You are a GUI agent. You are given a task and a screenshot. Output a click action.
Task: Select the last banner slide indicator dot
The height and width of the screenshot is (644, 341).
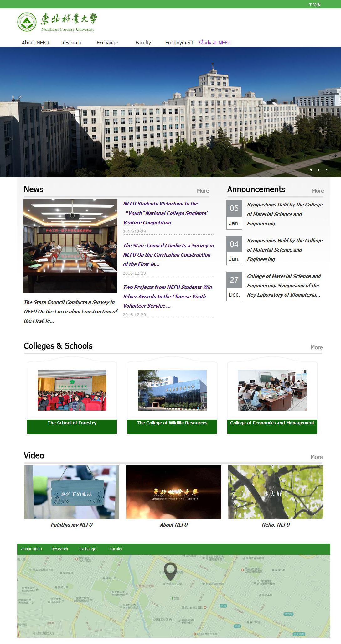326,170
